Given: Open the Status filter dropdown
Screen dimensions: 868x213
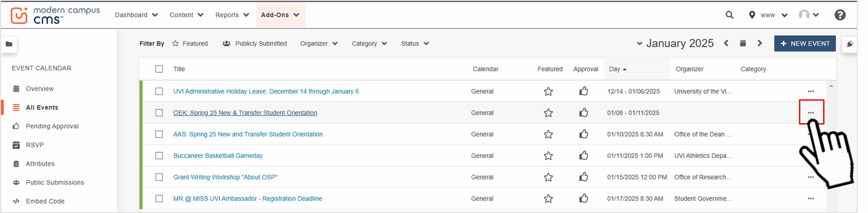Looking at the screenshot, I should click(415, 44).
